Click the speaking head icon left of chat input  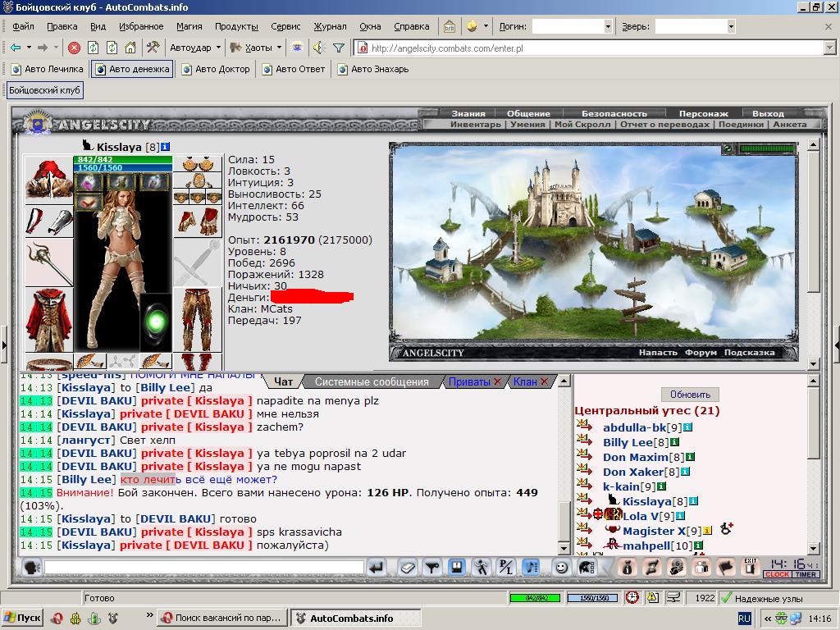tap(32, 568)
